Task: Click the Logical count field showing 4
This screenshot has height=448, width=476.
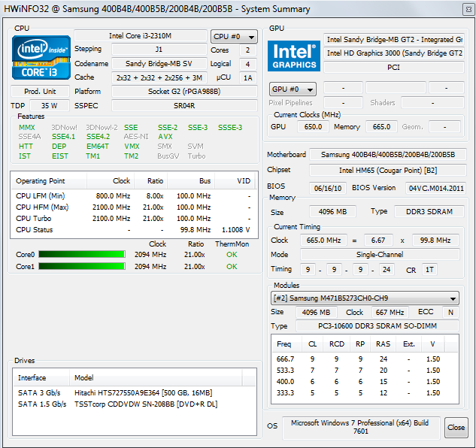Action: [247, 64]
